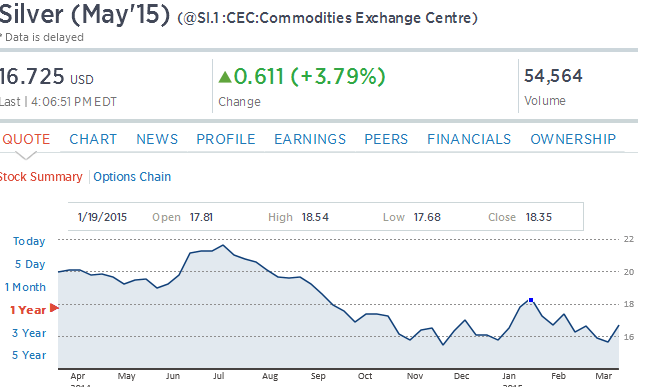Select the PEERS tab
This screenshot has height=387, width=645.
point(386,139)
